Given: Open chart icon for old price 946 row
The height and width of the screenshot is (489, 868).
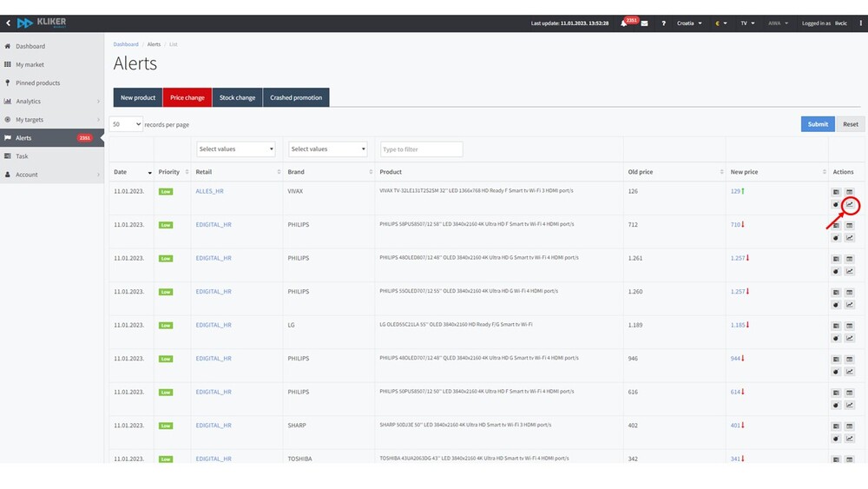Looking at the screenshot, I should click(x=850, y=372).
